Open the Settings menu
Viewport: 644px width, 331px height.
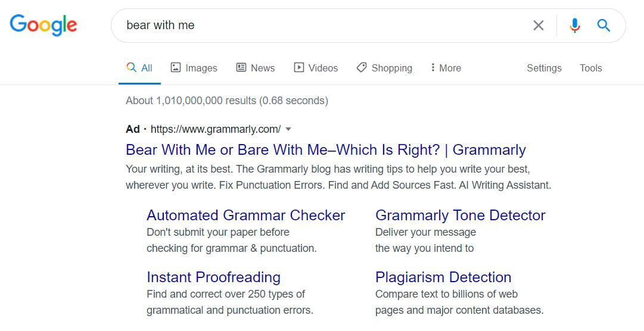[544, 68]
